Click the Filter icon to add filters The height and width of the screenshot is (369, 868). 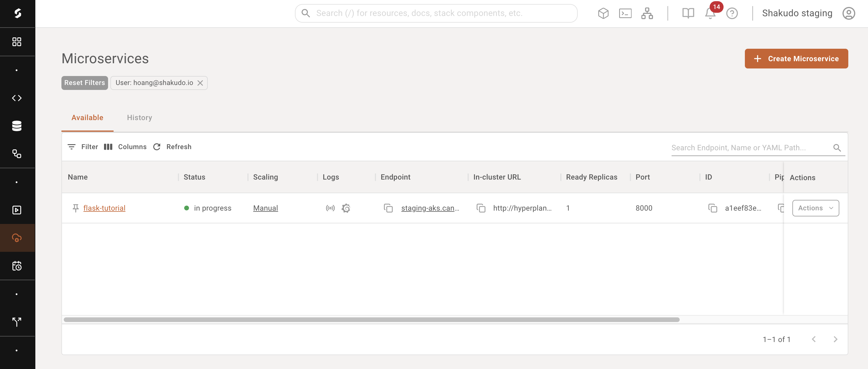click(x=72, y=146)
